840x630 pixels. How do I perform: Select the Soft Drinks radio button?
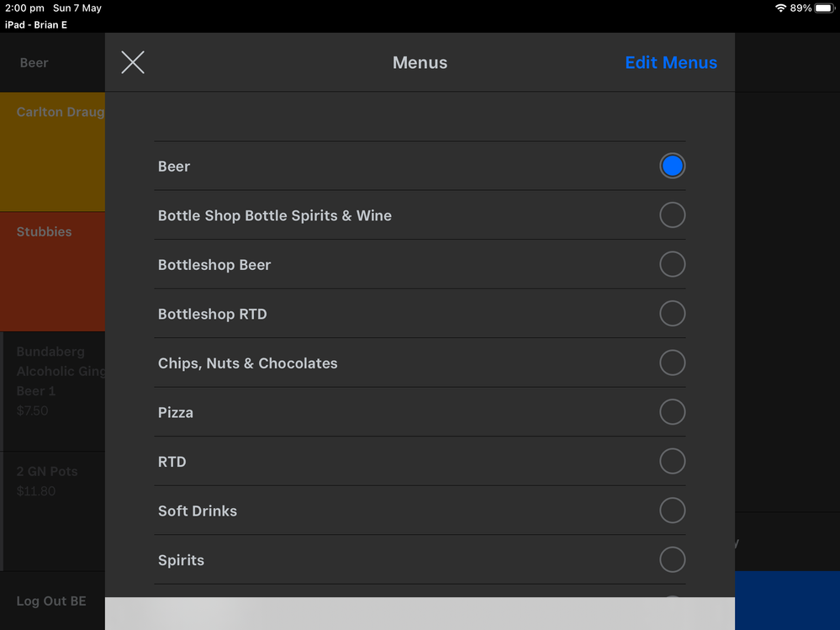(672, 511)
